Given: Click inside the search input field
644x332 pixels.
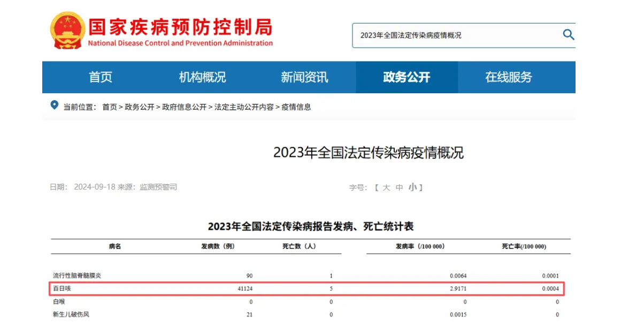Looking at the screenshot, I should point(455,35).
